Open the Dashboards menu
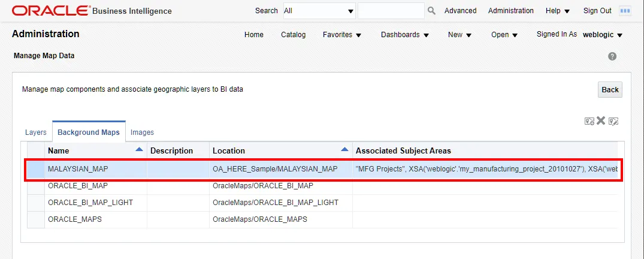 pos(405,35)
